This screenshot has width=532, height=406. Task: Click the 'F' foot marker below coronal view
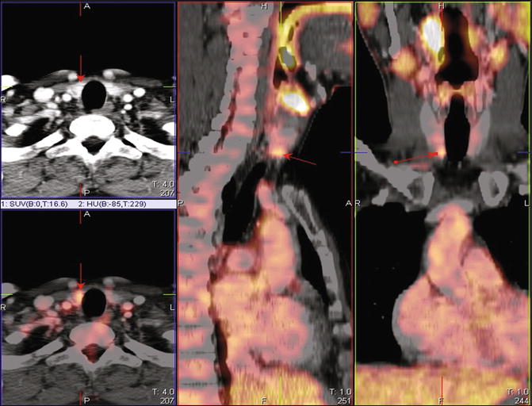coord(441,400)
